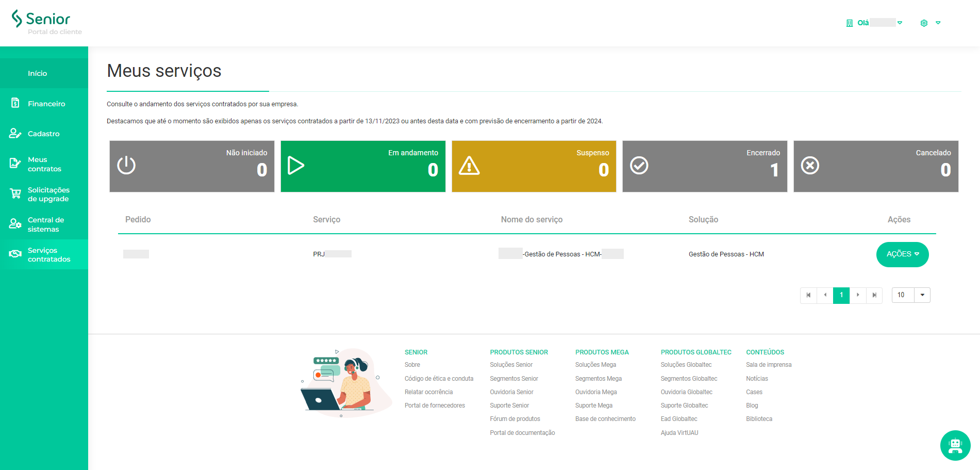Click the power icon on Não iniciado card
980x470 pixels.
point(126,166)
